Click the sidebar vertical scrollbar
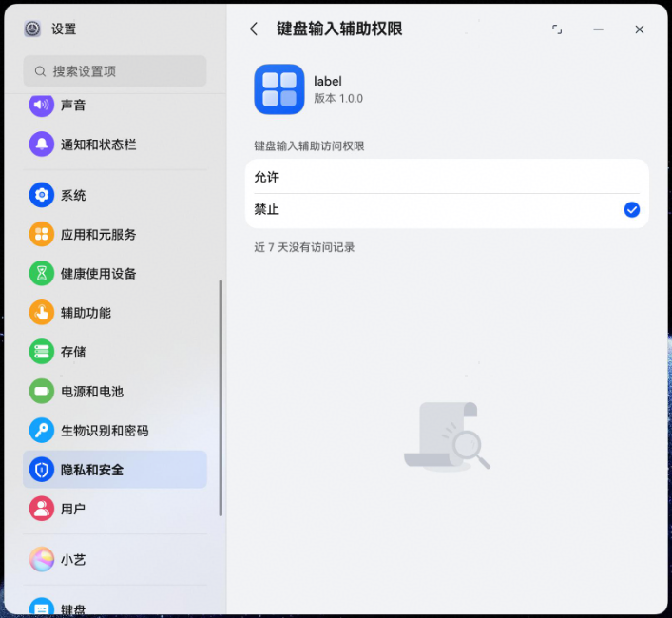Viewport: 672px width, 618px height. point(221,399)
